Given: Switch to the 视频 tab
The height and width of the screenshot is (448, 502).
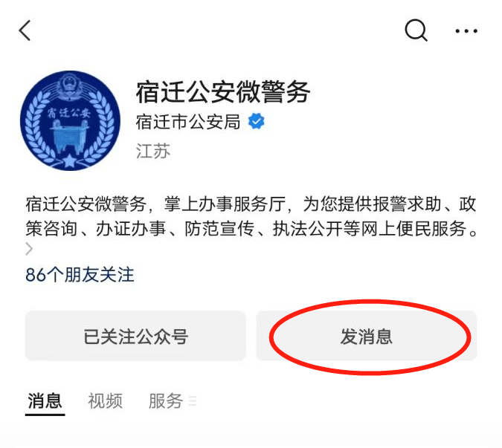Looking at the screenshot, I should (x=106, y=400).
